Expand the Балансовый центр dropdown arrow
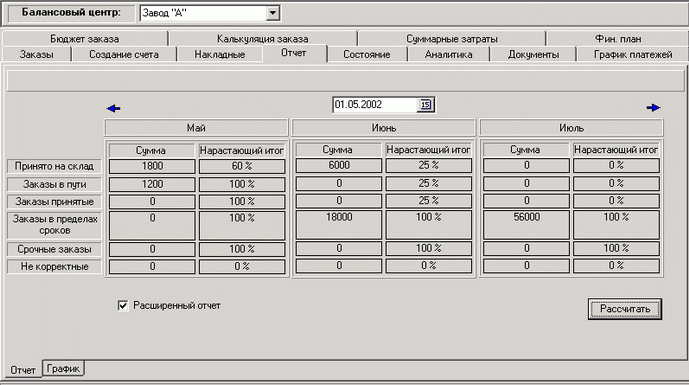689x385 pixels. pyautogui.click(x=272, y=13)
